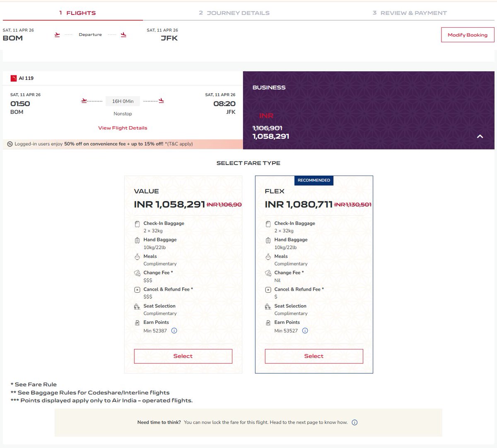Viewport: 497px width, 448px height.
Task: Click the See Fare Rule footnote
Action: (34, 385)
